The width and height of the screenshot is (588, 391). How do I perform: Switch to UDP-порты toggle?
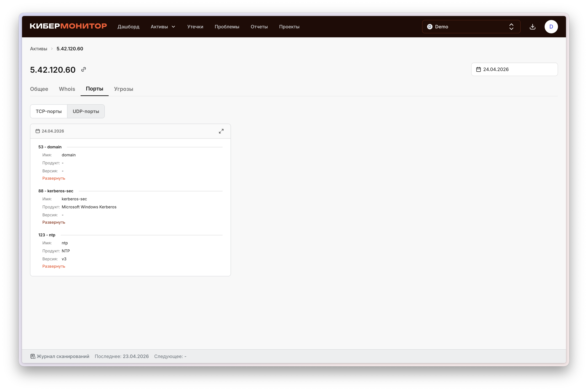point(86,111)
